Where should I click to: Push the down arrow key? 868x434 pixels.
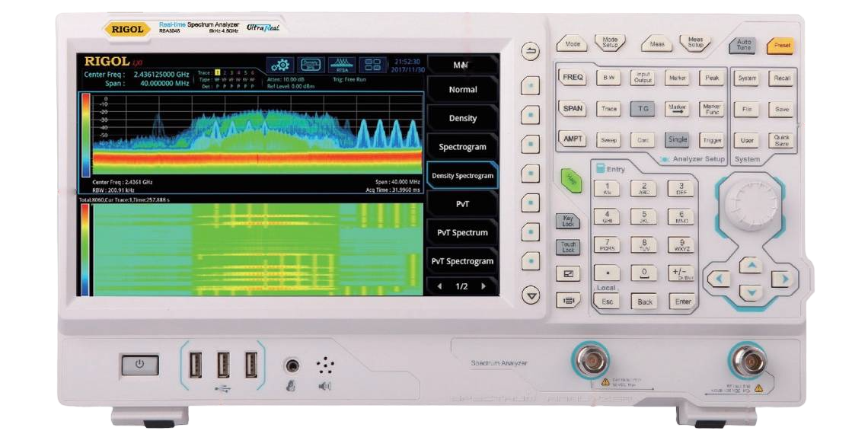point(751,292)
